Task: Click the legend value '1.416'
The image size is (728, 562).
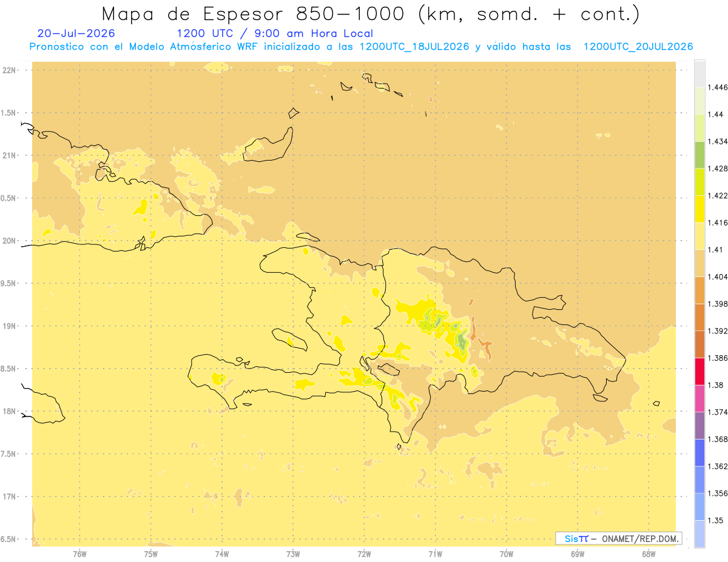Action: pyautogui.click(x=717, y=222)
